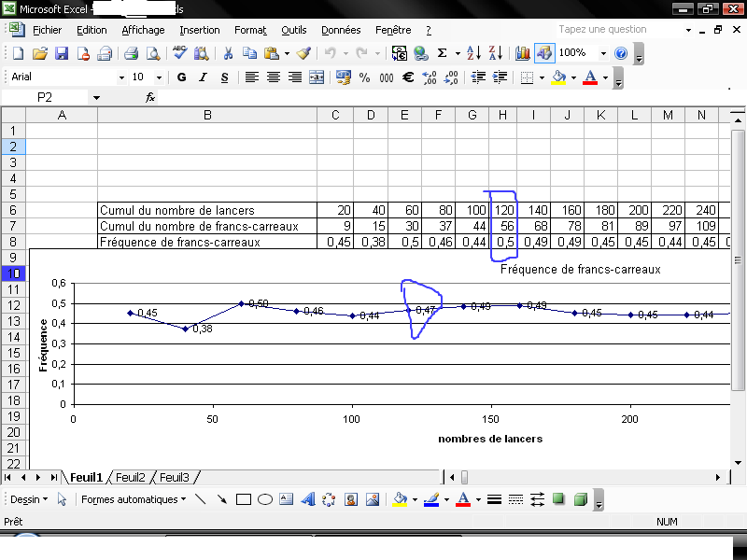Screen dimensions: 747x560
Task: Sort ascending with the A-Z icon
Action: point(472,53)
